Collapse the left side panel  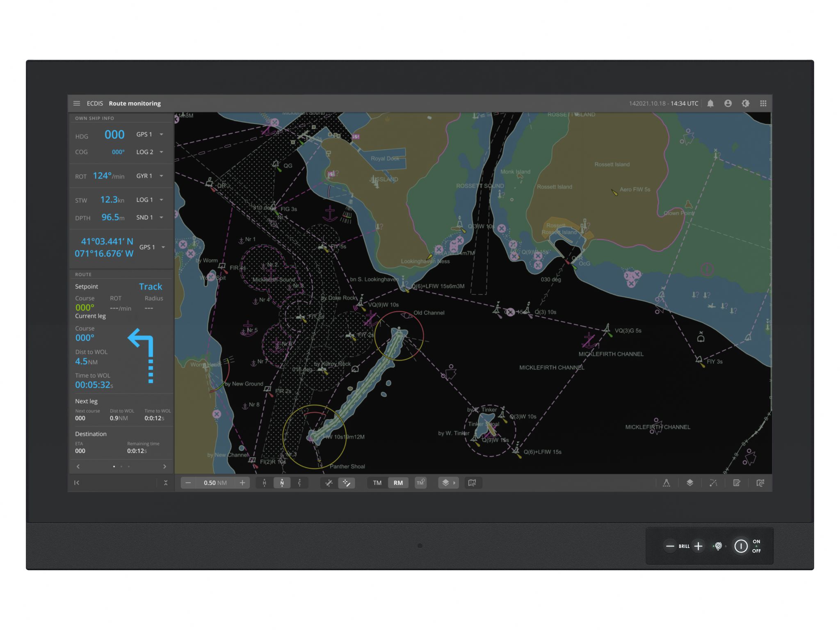[77, 483]
